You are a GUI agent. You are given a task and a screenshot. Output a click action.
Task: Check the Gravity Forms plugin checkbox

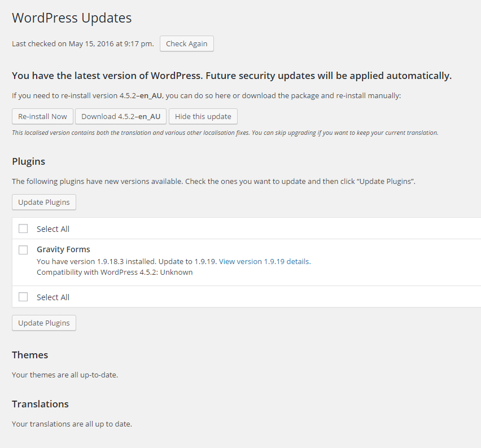point(23,249)
